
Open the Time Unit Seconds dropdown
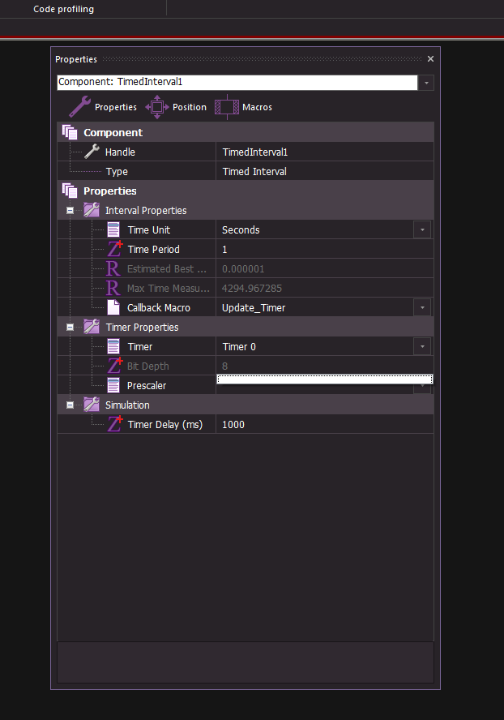[422, 230]
